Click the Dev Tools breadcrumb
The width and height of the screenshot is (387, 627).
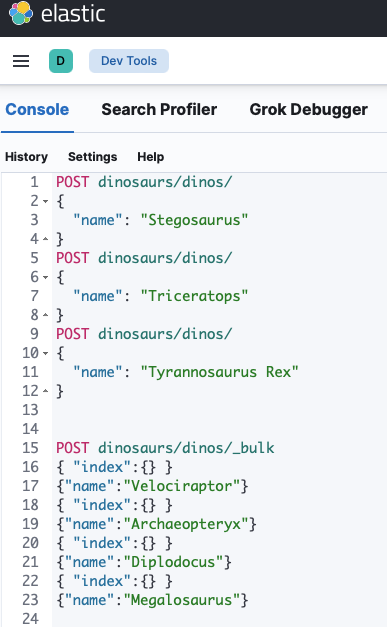point(129,61)
